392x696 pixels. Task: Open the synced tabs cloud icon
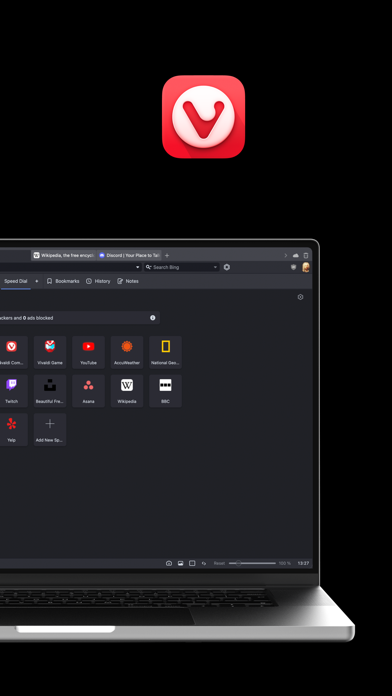pos(296,256)
